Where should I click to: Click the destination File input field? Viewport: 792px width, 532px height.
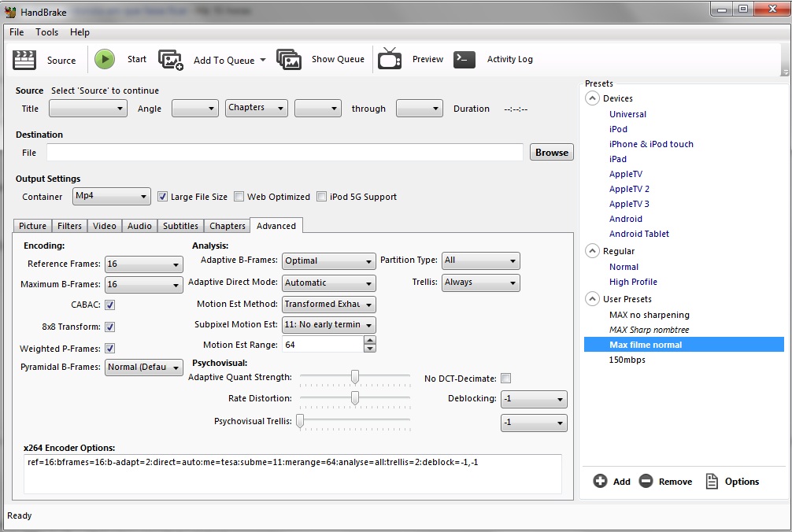pos(284,153)
